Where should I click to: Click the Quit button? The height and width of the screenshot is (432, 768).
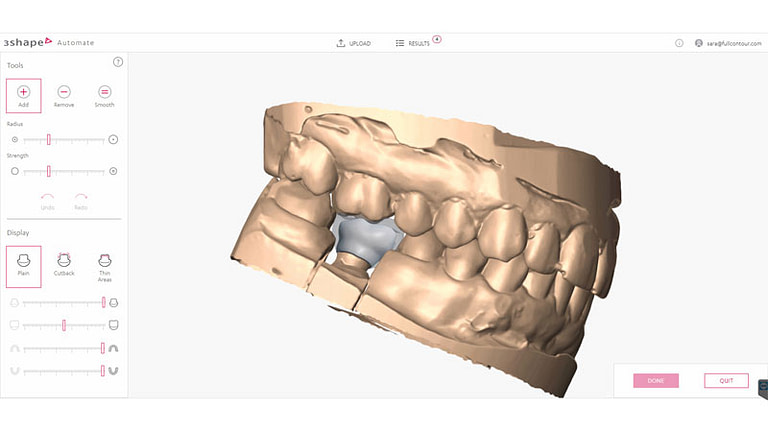click(725, 380)
